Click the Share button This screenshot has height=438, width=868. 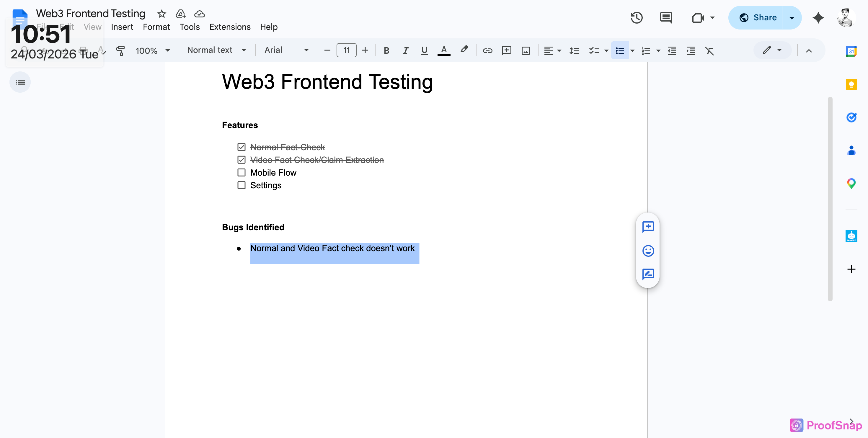tap(756, 17)
